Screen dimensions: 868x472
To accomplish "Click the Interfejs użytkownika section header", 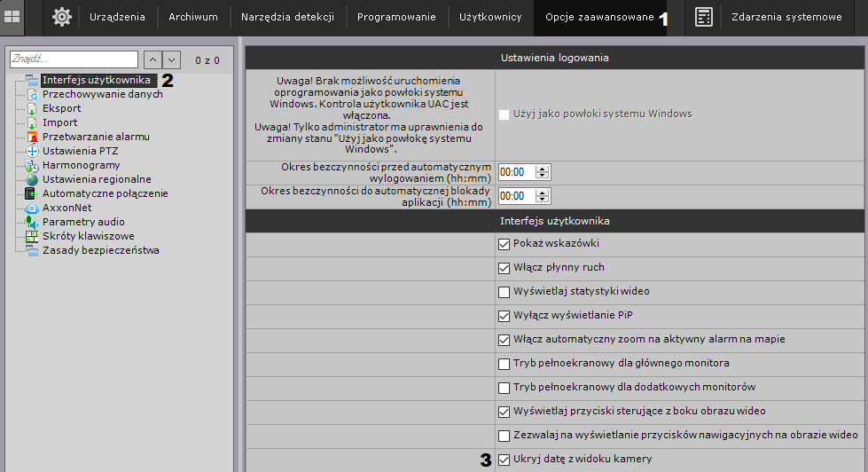I will coord(555,221).
